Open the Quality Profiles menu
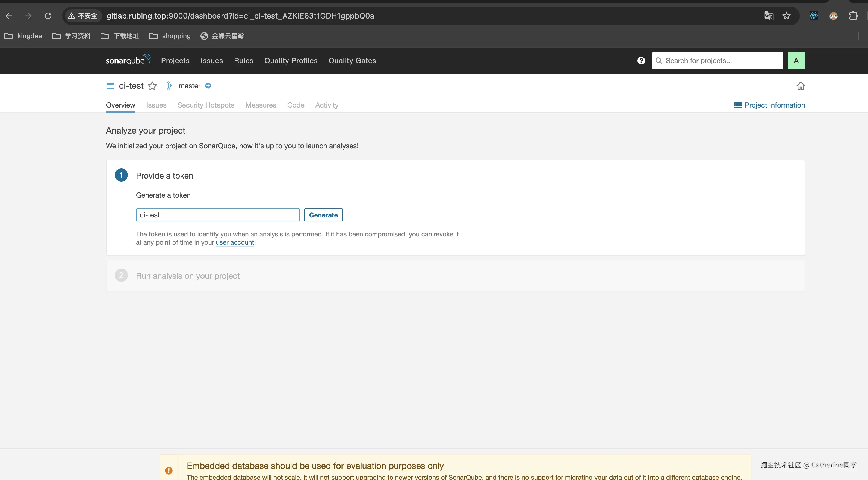The image size is (868, 480). (x=291, y=61)
